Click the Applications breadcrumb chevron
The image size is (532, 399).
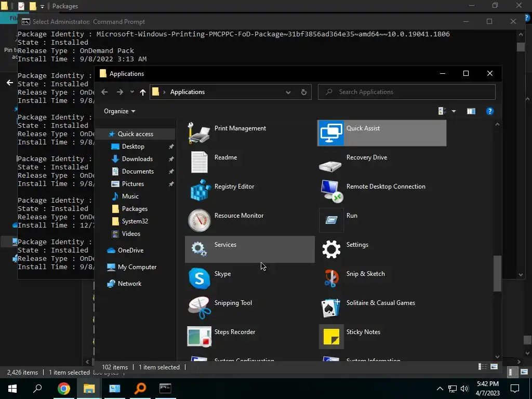(164, 92)
